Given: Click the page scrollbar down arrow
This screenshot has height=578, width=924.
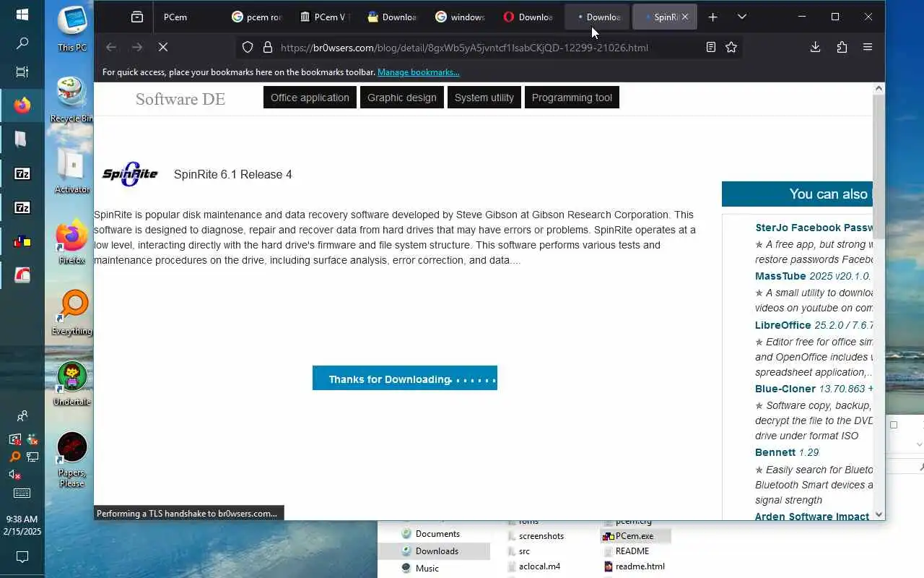Looking at the screenshot, I should [879, 514].
